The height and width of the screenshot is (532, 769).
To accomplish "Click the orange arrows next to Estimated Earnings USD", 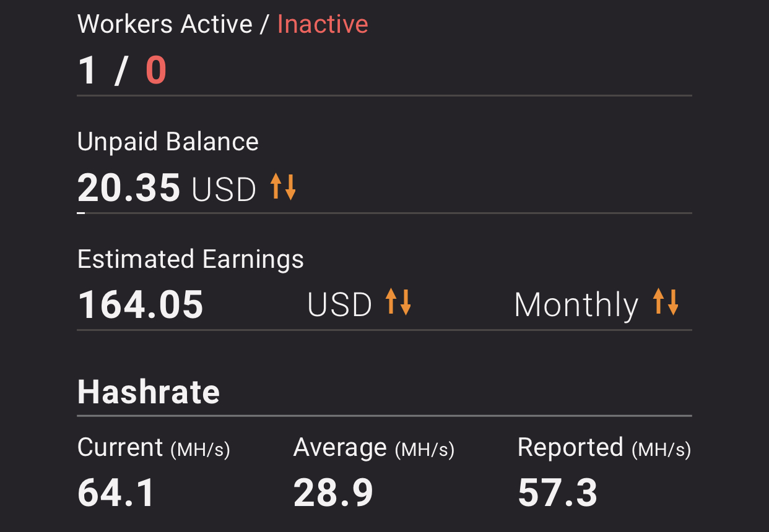I will tap(398, 302).
